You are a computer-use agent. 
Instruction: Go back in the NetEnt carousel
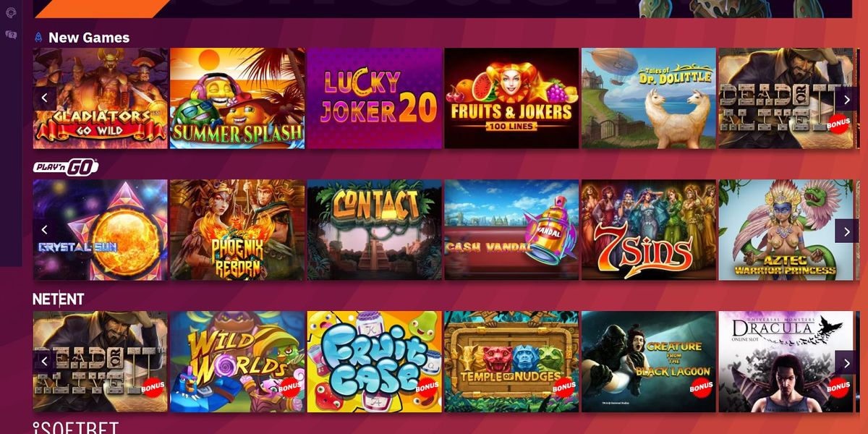click(x=44, y=362)
